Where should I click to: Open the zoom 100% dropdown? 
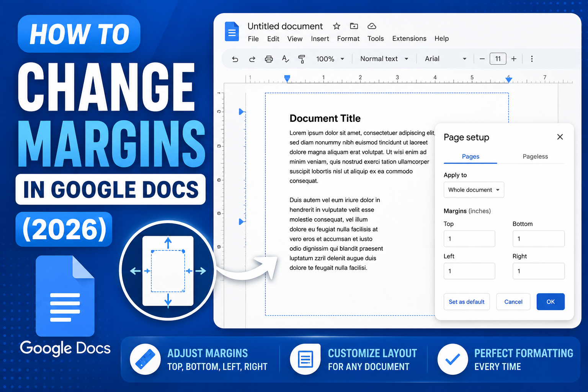pyautogui.click(x=330, y=59)
